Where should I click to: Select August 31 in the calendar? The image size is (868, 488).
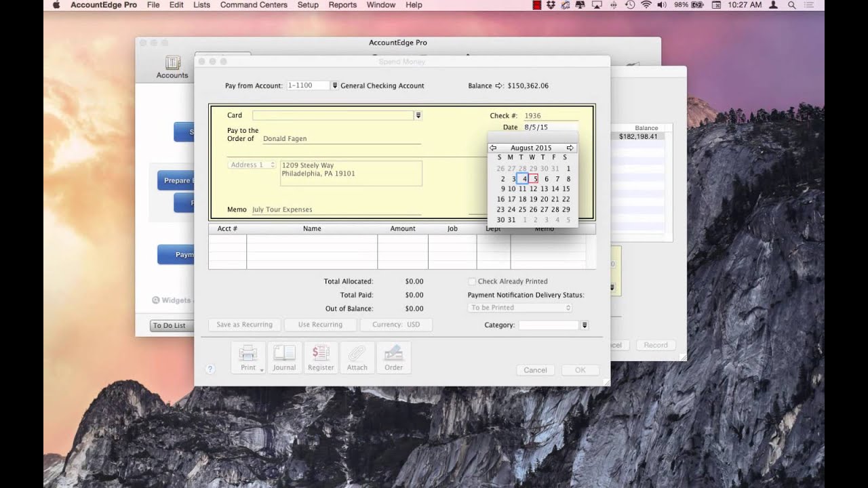(512, 220)
